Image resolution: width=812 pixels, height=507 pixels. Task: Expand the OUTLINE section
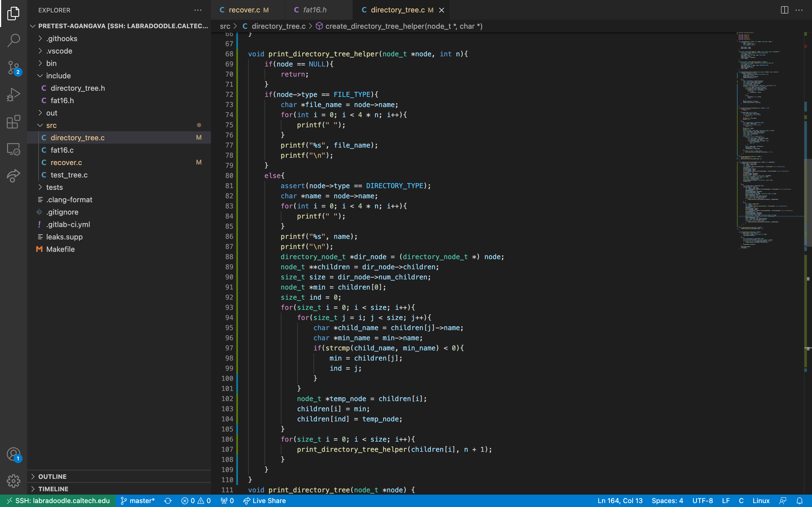click(x=52, y=477)
